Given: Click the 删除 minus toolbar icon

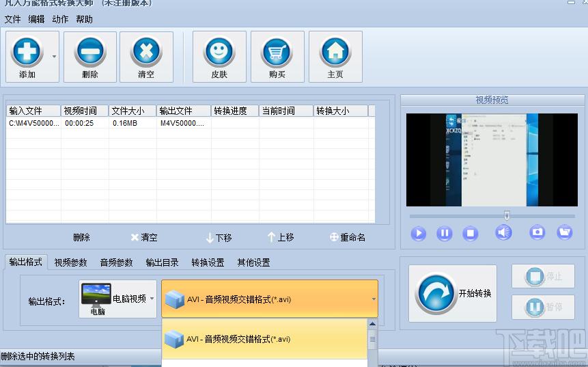Looking at the screenshot, I should (90, 51).
